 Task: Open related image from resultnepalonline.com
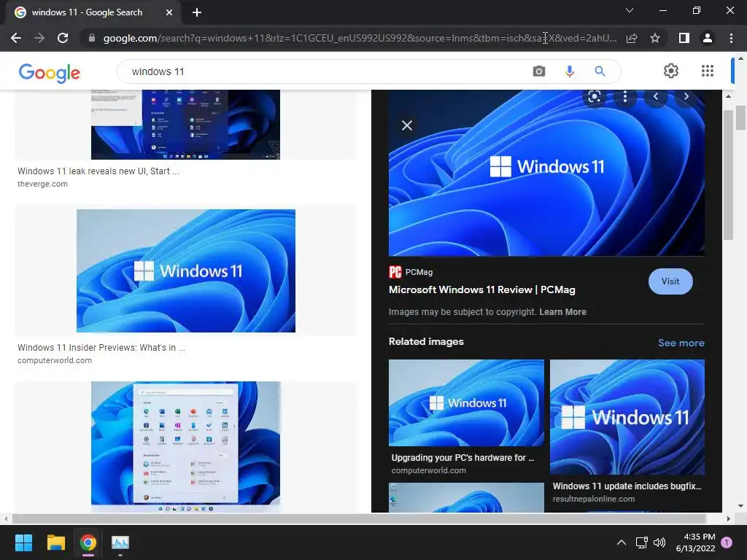pyautogui.click(x=627, y=416)
